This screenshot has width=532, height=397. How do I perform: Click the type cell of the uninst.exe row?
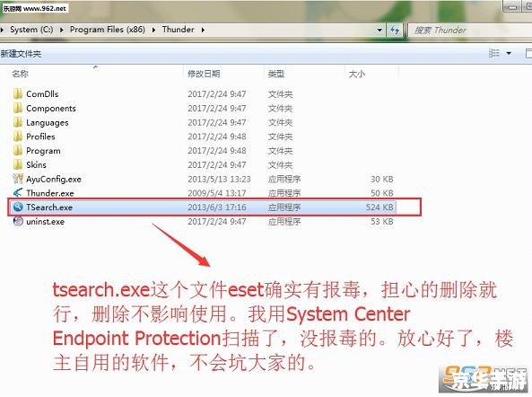[284, 222]
